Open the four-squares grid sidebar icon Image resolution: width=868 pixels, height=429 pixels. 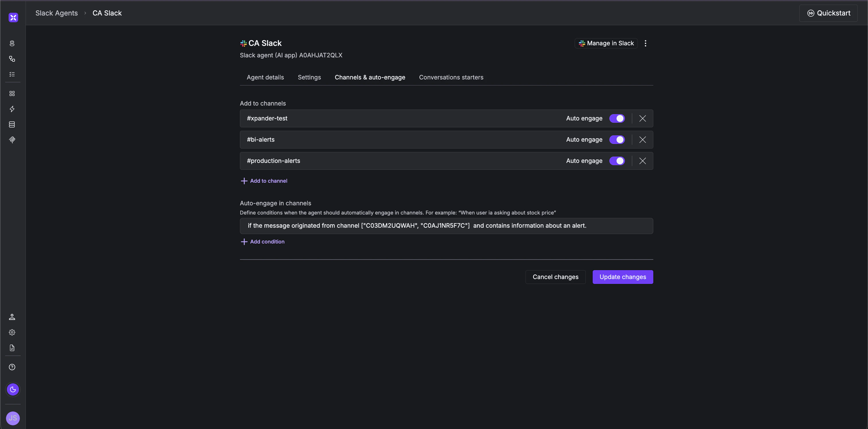point(12,93)
